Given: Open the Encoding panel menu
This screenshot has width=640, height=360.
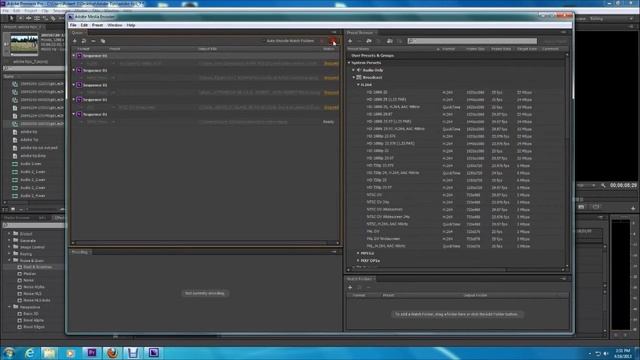Looking at the screenshot, I should pyautogui.click(x=334, y=252).
